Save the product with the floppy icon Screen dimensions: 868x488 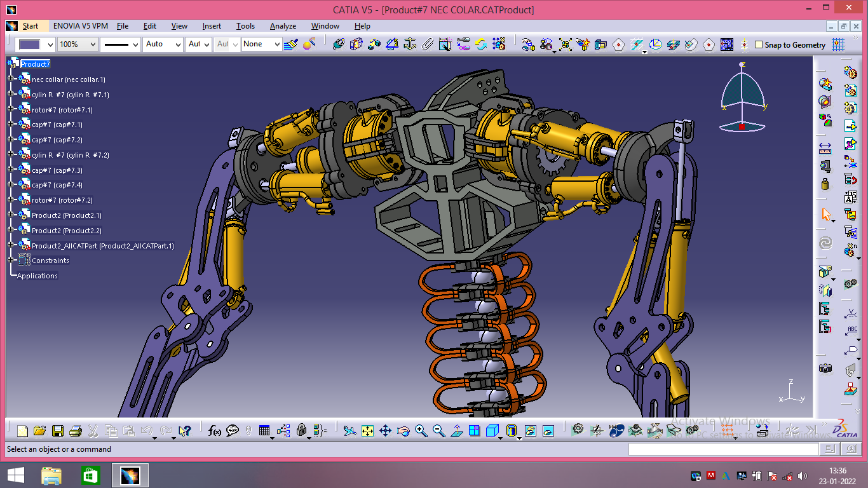(x=57, y=431)
